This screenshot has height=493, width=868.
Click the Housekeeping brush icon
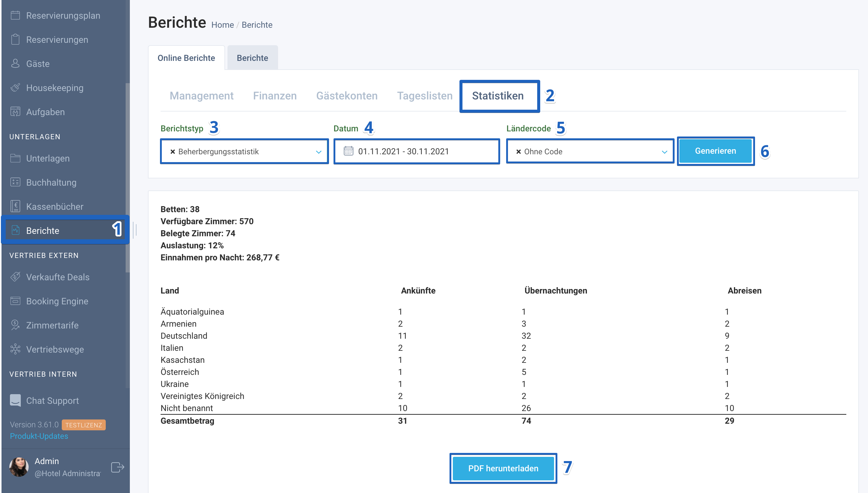[15, 87]
